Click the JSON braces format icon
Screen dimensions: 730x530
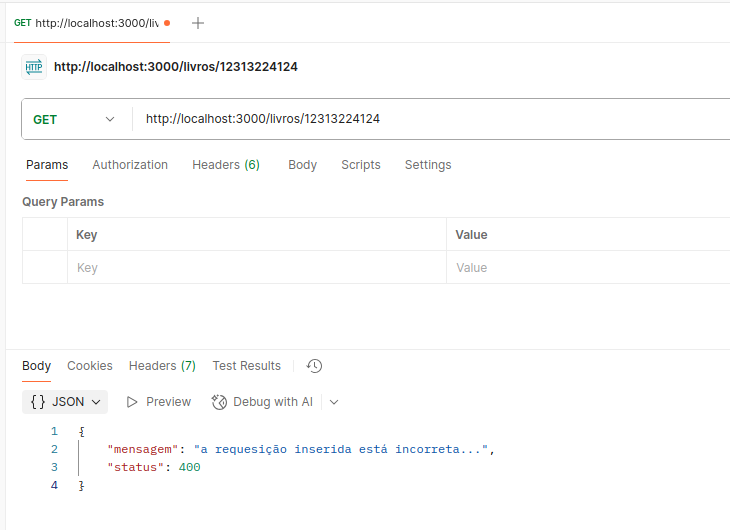(38, 402)
